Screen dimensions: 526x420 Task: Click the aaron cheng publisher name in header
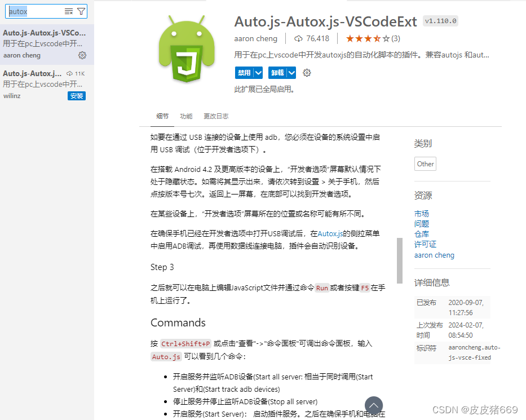[255, 38]
